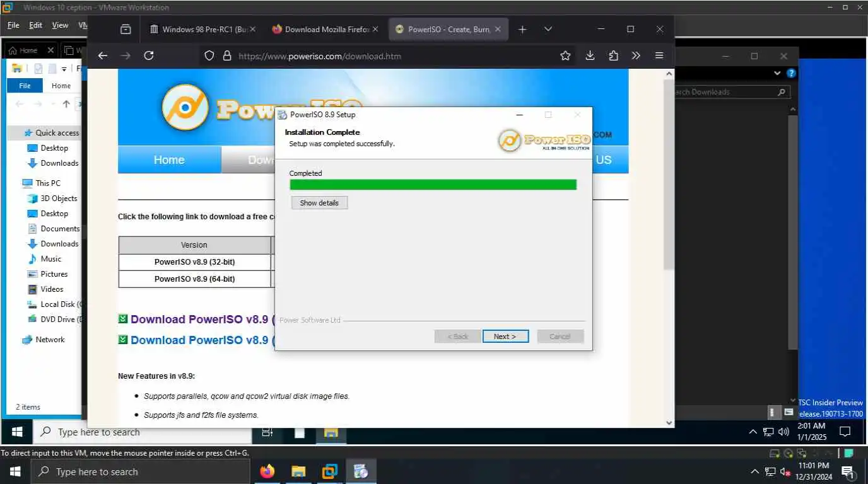
Task: Select VMware Home tab
Action: 24,50
